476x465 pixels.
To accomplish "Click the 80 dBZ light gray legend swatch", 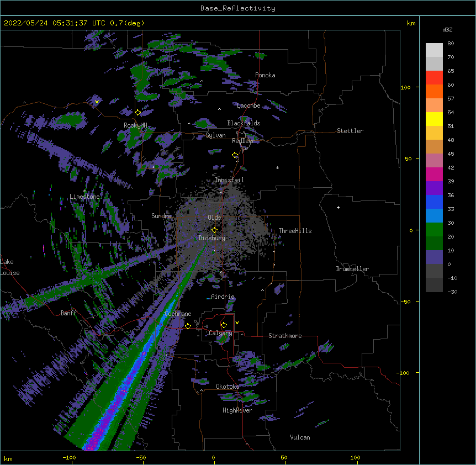I will pos(434,50).
